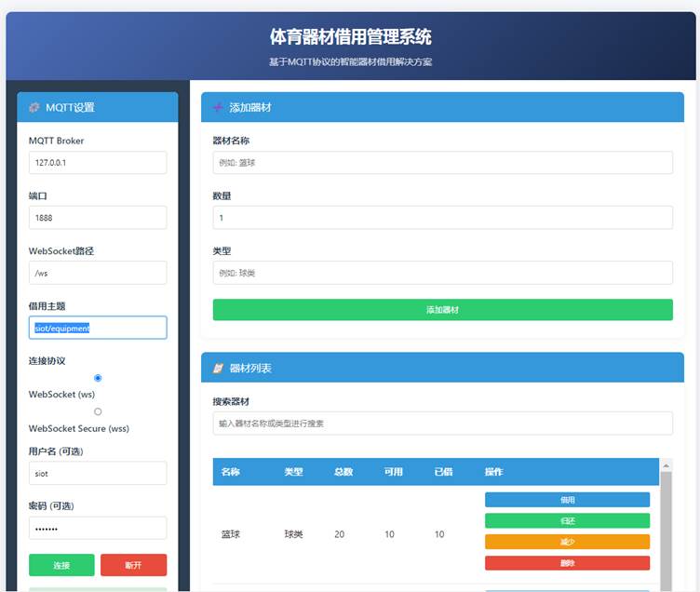This screenshot has height=592, width=700.
Task: Click the blue 借用 button for 篮球
Action: (x=567, y=500)
